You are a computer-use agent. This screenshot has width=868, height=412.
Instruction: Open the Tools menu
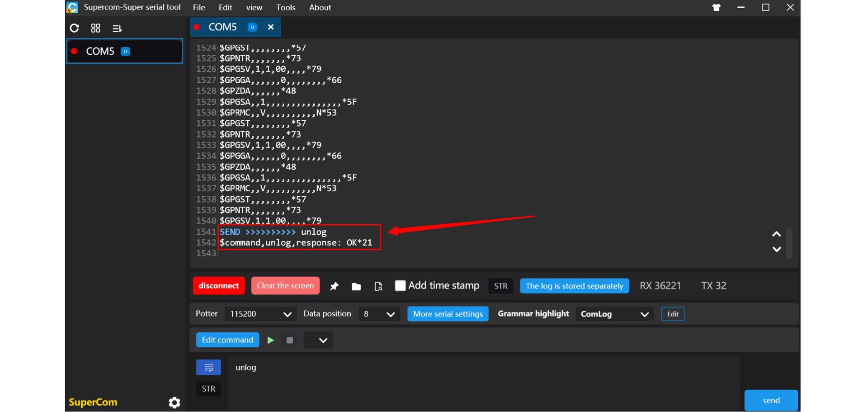pyautogui.click(x=286, y=8)
